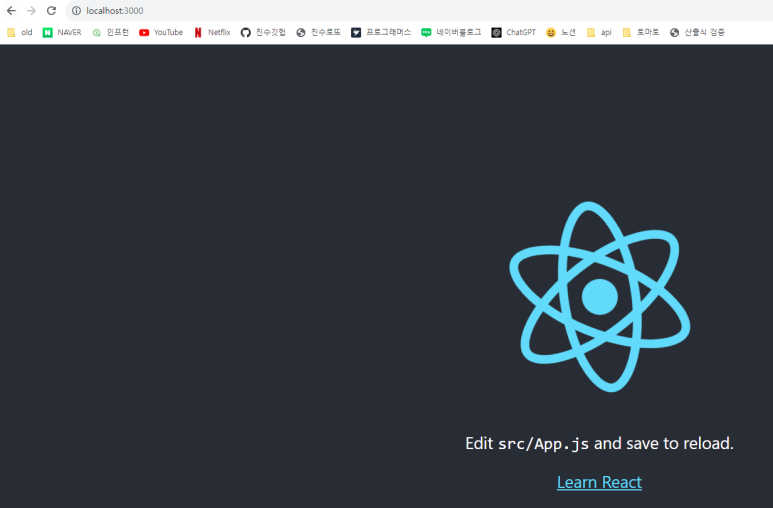Focus the localhost:3000 address bar
Viewport: 773px width, 508px height.
click(419, 10)
